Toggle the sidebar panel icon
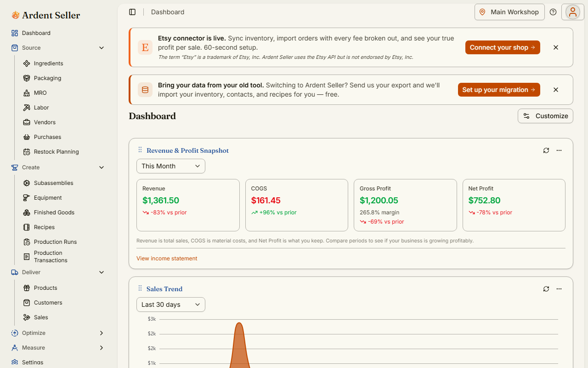This screenshot has width=588, height=368. click(132, 12)
